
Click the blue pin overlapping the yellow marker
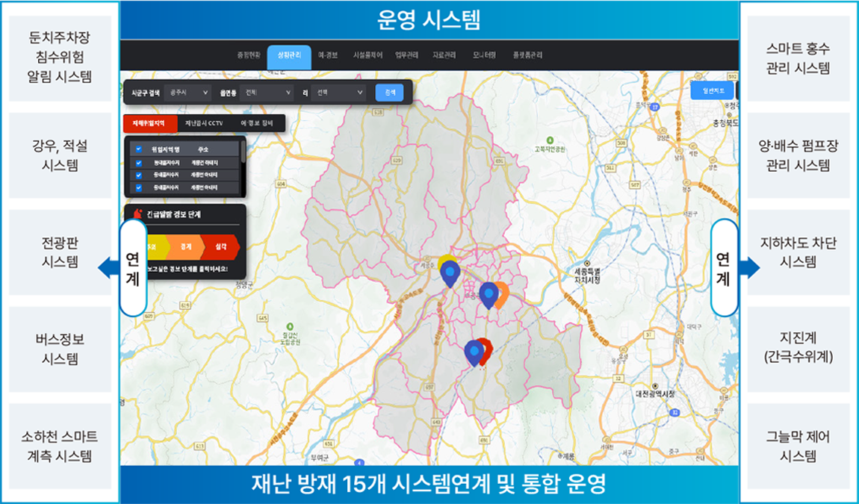[450, 273]
